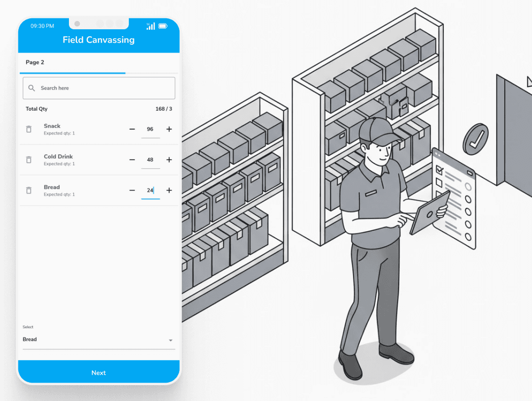The height and width of the screenshot is (401, 532).
Task: Delete the Snack item with trash icon
Action: (x=29, y=129)
